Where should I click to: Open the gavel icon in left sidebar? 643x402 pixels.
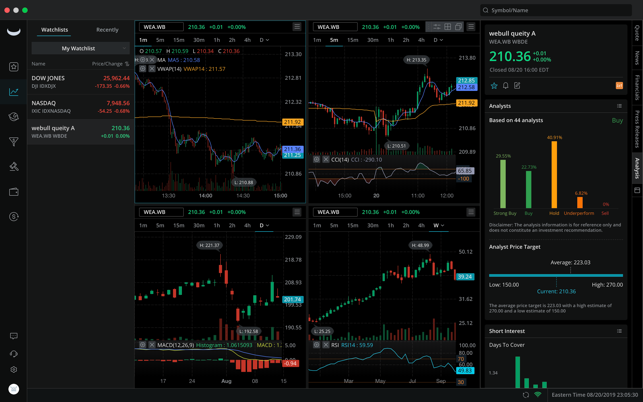pos(14,167)
